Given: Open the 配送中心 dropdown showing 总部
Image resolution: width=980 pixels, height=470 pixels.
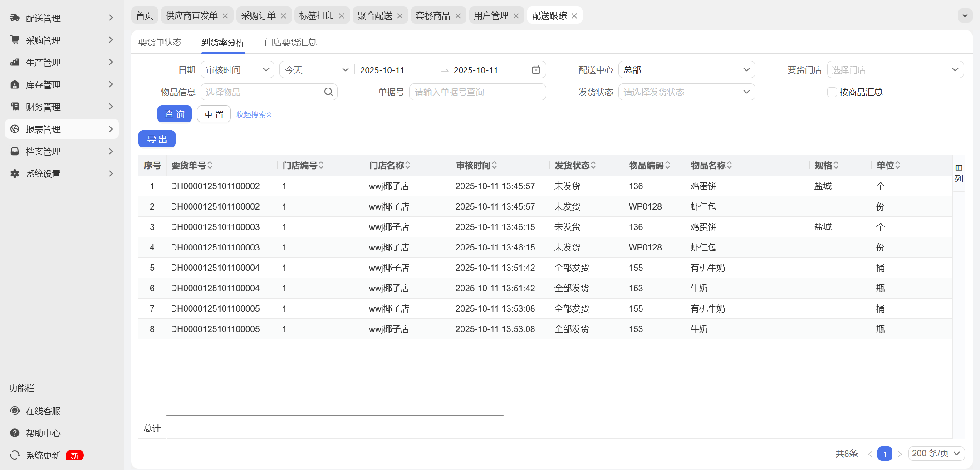Looking at the screenshot, I should click(686, 70).
